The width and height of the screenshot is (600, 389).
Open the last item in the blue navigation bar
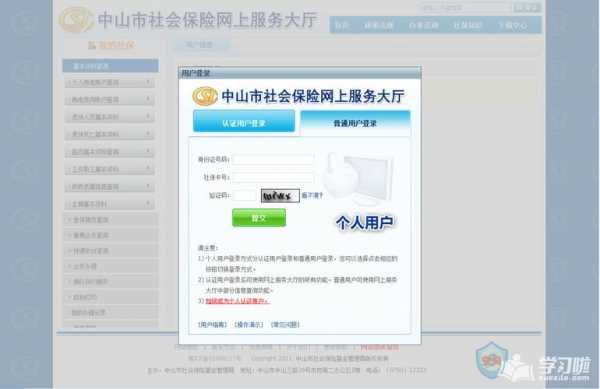(x=513, y=25)
